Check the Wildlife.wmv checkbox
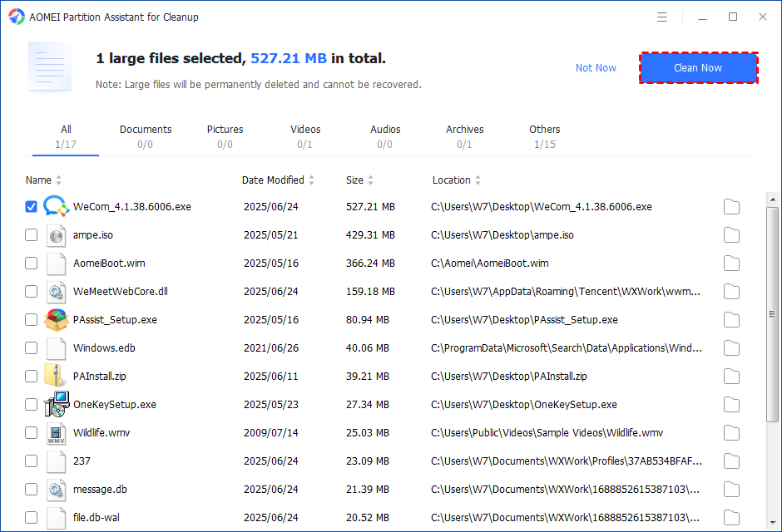This screenshot has height=532, width=782. coord(31,432)
